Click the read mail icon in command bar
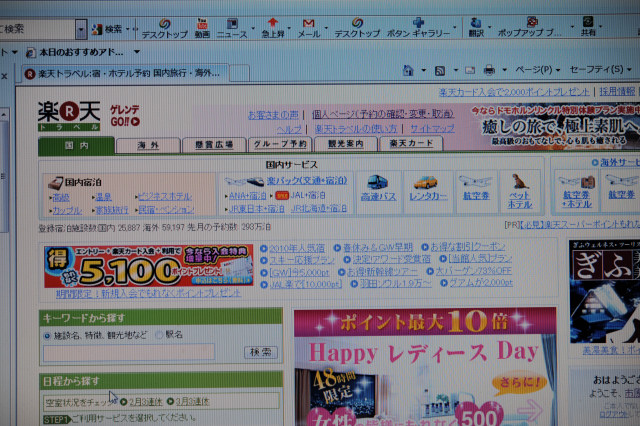The image size is (640, 426). 470,71
